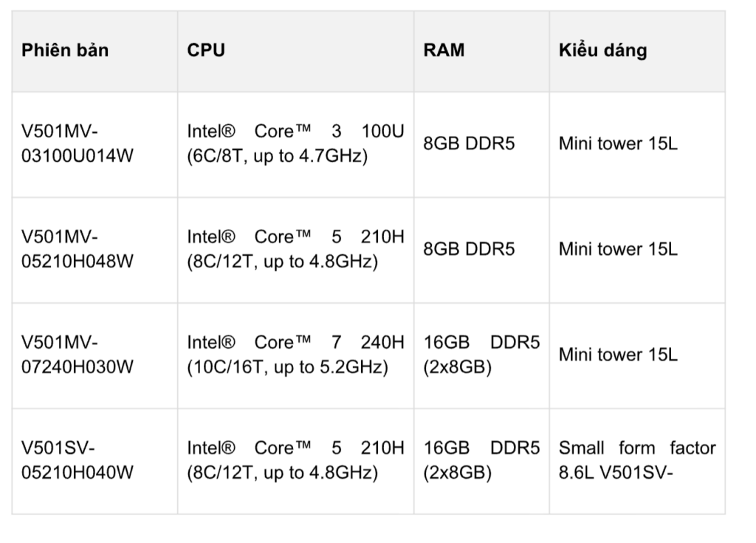The width and height of the screenshot is (756, 543).
Task: Click the Kiểu dáng column header
Action: (x=602, y=50)
